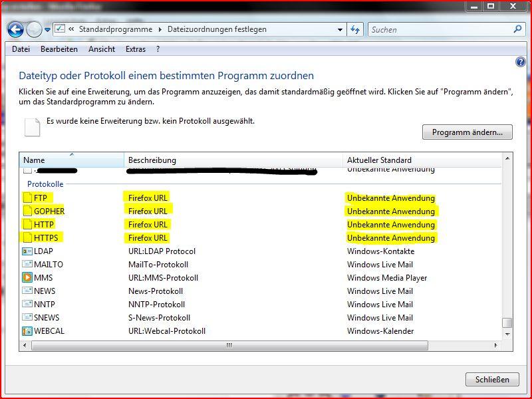532x399 pixels.
Task: Sort list by Beschreibung column header
Action: [x=233, y=160]
